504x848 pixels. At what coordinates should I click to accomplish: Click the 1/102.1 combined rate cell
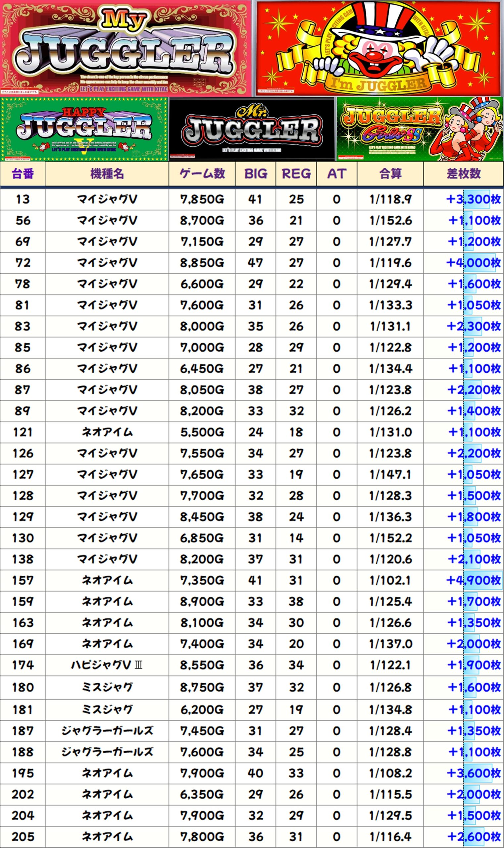[x=390, y=581]
